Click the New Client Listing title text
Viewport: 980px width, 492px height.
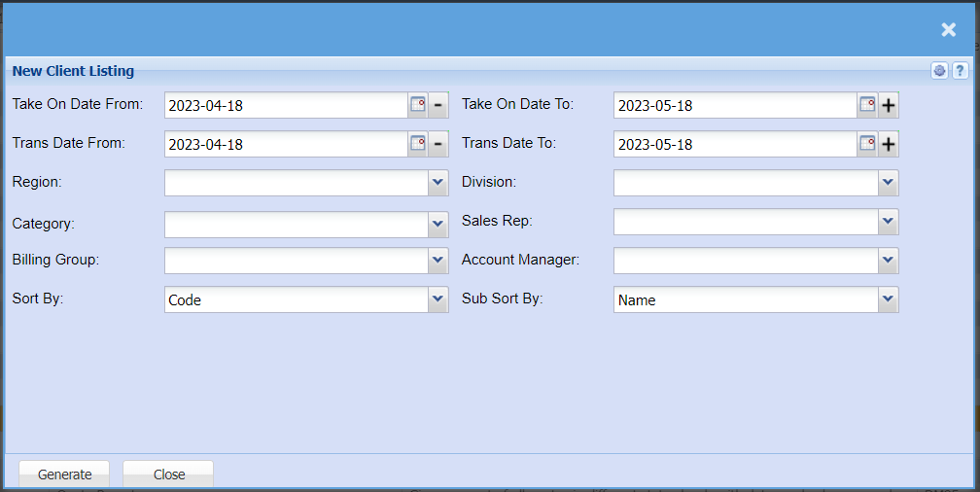pyautogui.click(x=73, y=71)
